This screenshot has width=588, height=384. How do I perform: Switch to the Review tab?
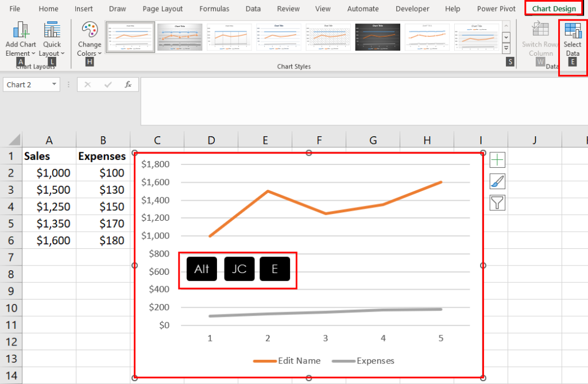288,9
